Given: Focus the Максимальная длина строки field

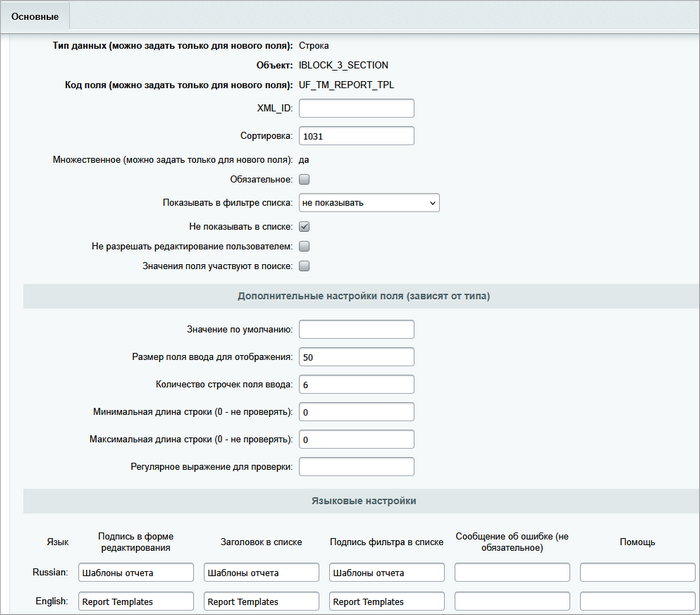Looking at the screenshot, I should (x=356, y=439).
